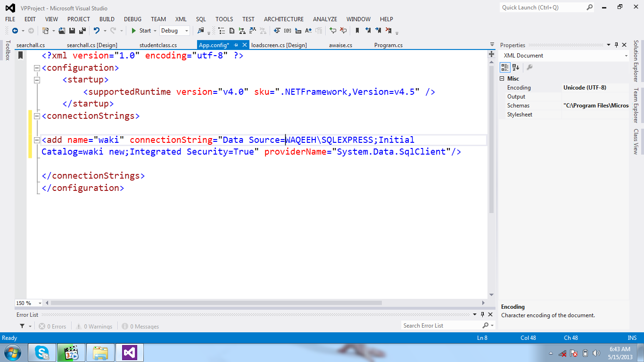Switch to Categorized view in Properties
The width and height of the screenshot is (644, 362).
point(504,67)
